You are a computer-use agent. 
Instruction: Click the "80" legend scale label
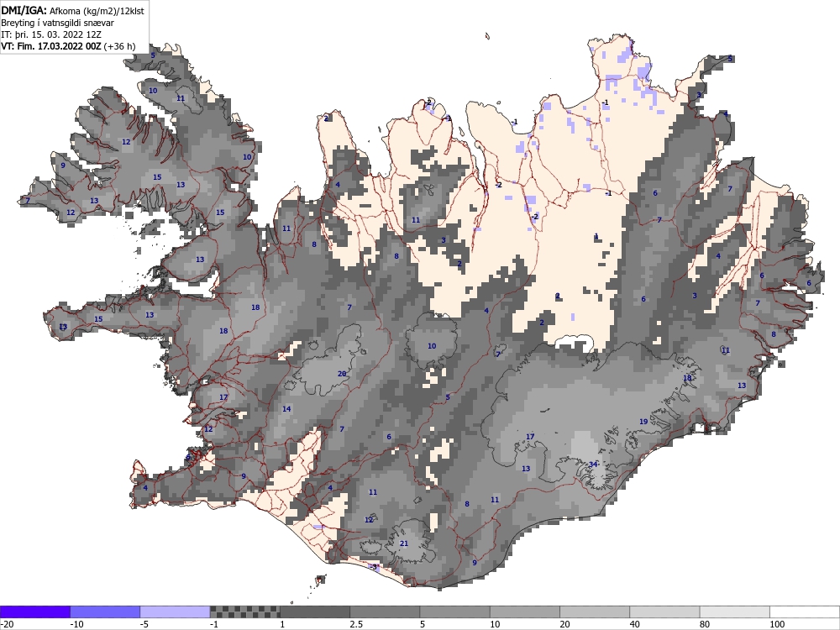705,624
